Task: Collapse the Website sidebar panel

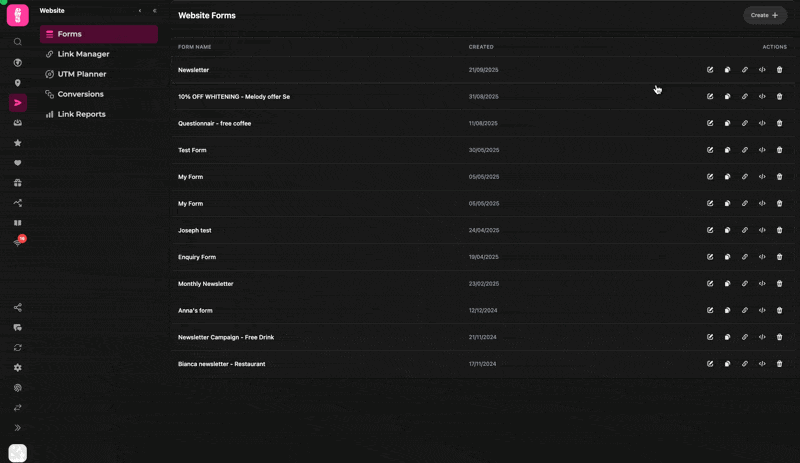Action: (155, 11)
